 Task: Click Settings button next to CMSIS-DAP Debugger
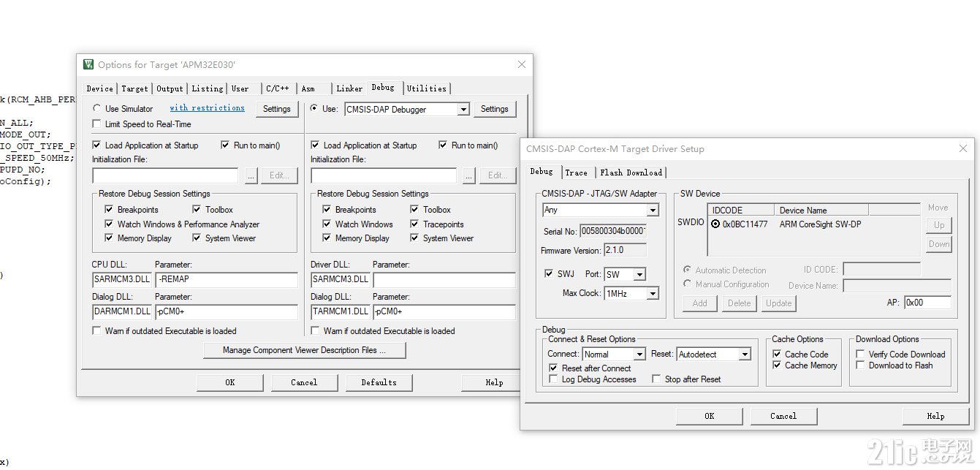495,109
